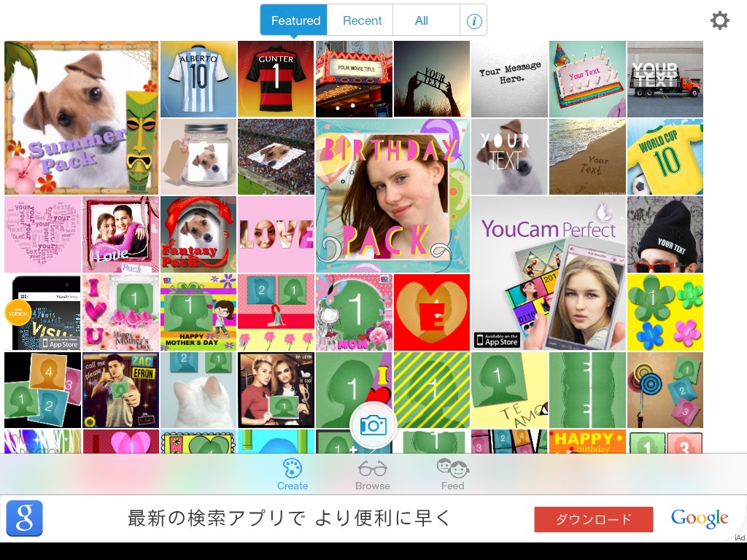Choose the dog in glass jar template
This screenshot has width=747, height=560.
[x=198, y=157]
